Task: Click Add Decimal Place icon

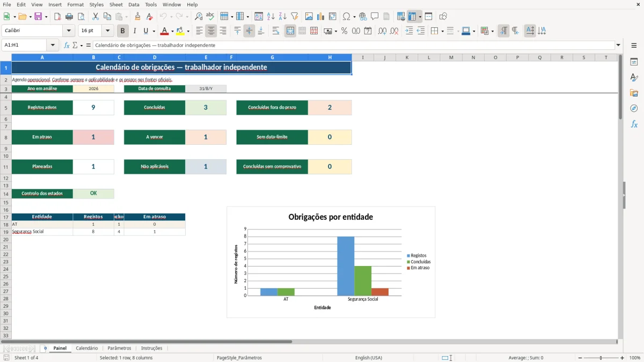Action: (382, 31)
